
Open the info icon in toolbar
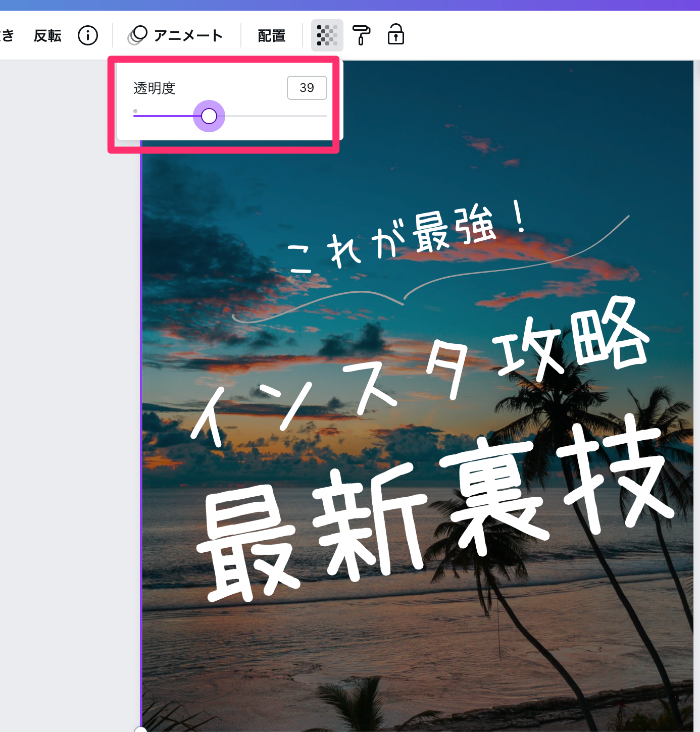[88, 36]
